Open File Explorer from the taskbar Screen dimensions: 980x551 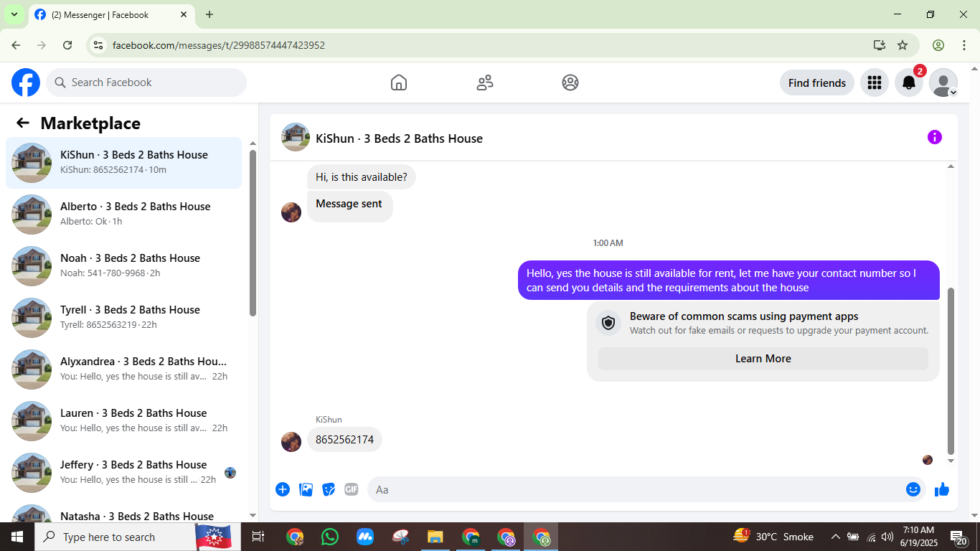(x=435, y=537)
